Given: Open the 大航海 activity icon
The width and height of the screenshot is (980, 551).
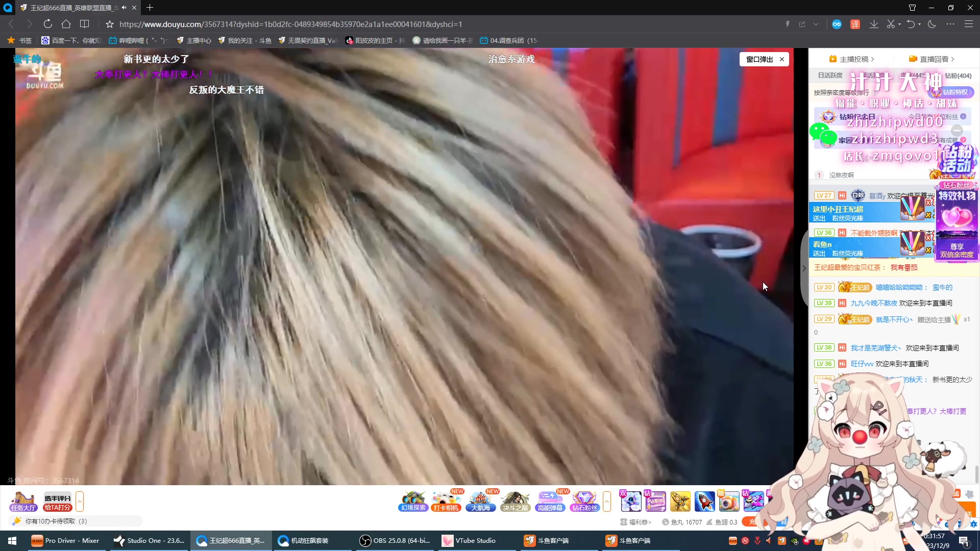Looking at the screenshot, I should pyautogui.click(x=481, y=501).
